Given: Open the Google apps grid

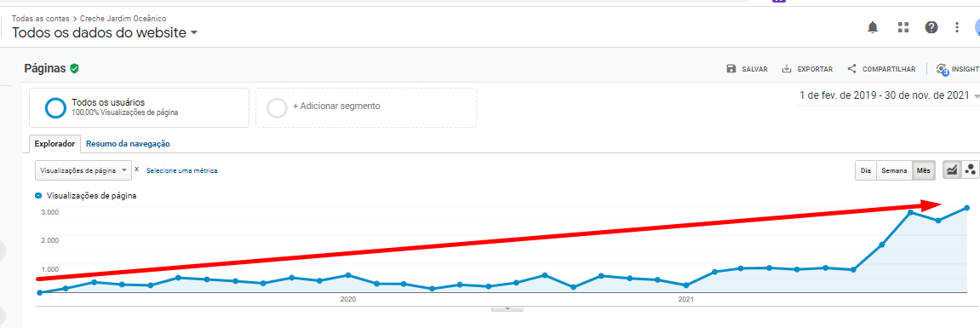Looking at the screenshot, I should (903, 27).
